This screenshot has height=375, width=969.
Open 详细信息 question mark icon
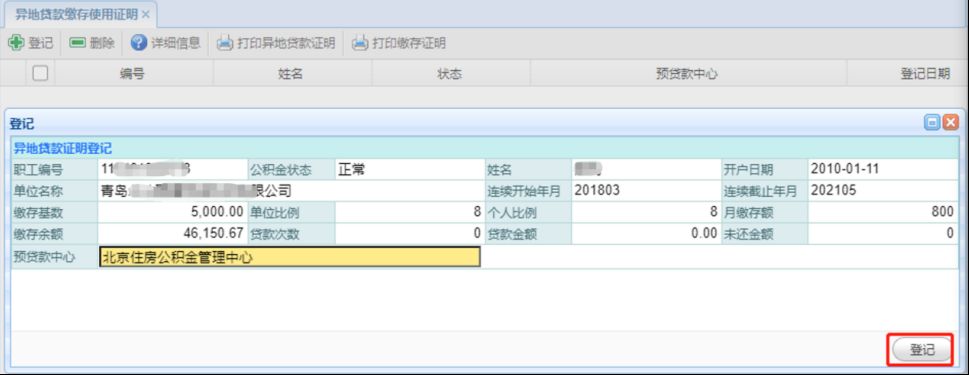tap(138, 43)
